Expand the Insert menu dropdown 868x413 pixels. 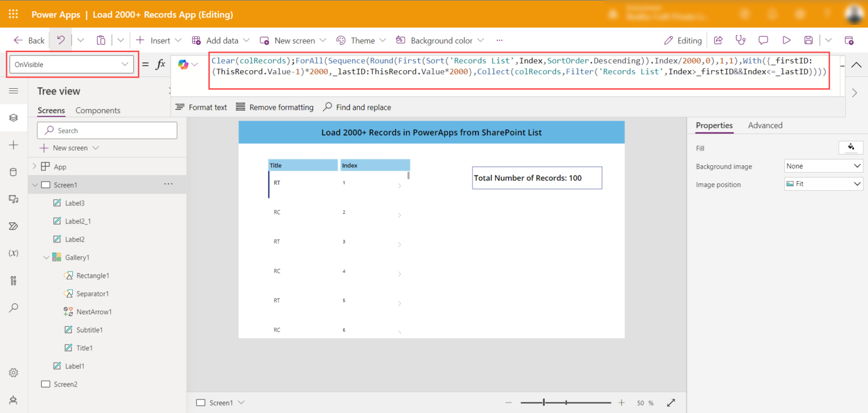click(x=179, y=40)
